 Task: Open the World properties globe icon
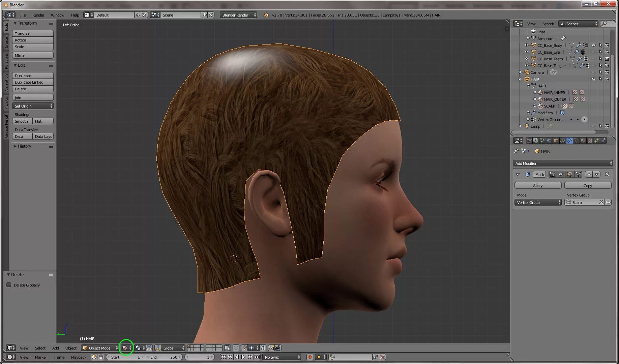pyautogui.click(x=549, y=141)
